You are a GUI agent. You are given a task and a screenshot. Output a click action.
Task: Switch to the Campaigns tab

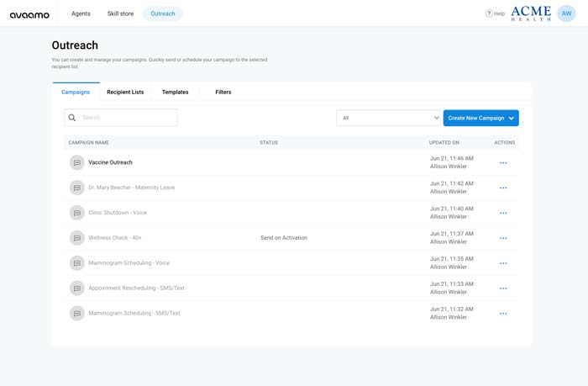(x=76, y=92)
